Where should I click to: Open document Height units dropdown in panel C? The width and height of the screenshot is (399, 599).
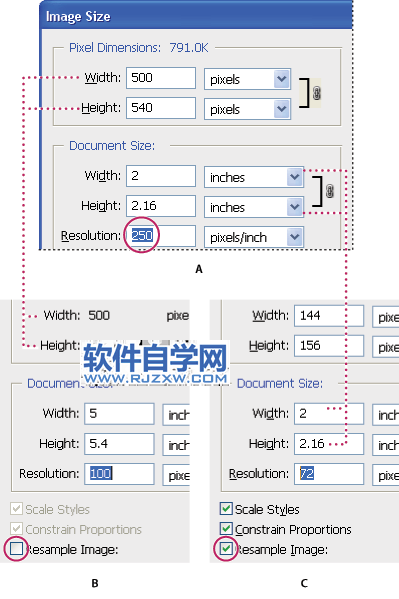click(x=386, y=445)
